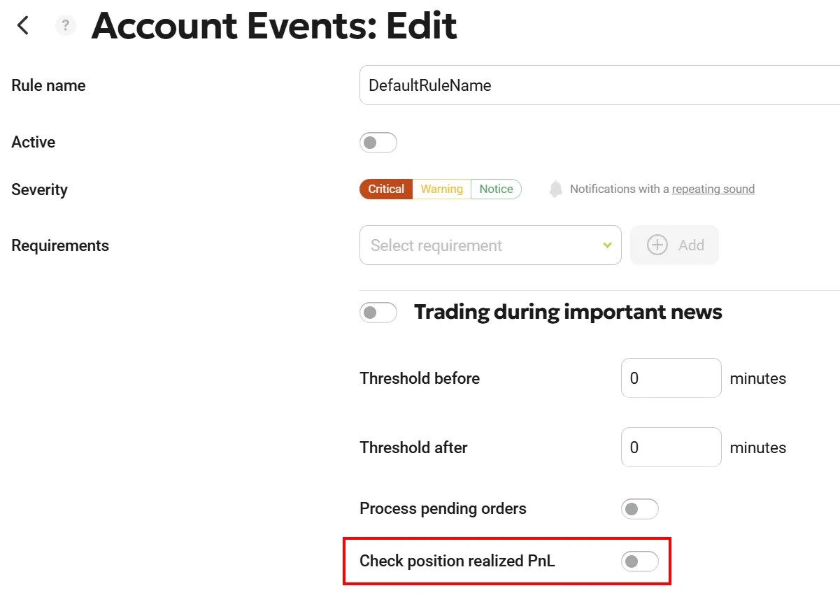840x616 pixels.
Task: Set severity to Notice
Action: (496, 189)
